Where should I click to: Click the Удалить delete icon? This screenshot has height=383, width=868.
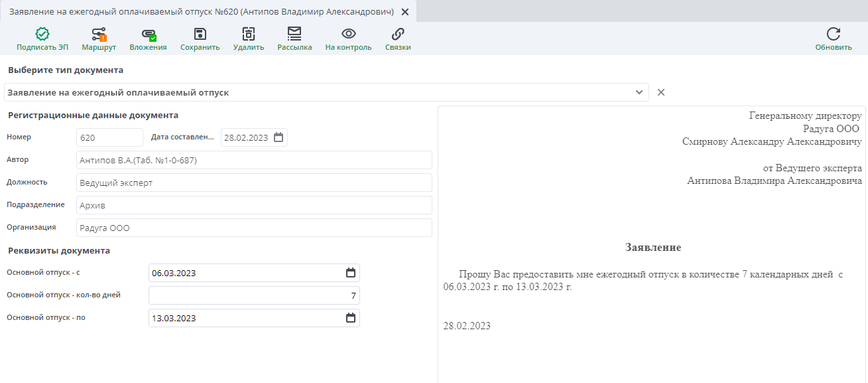click(x=249, y=34)
